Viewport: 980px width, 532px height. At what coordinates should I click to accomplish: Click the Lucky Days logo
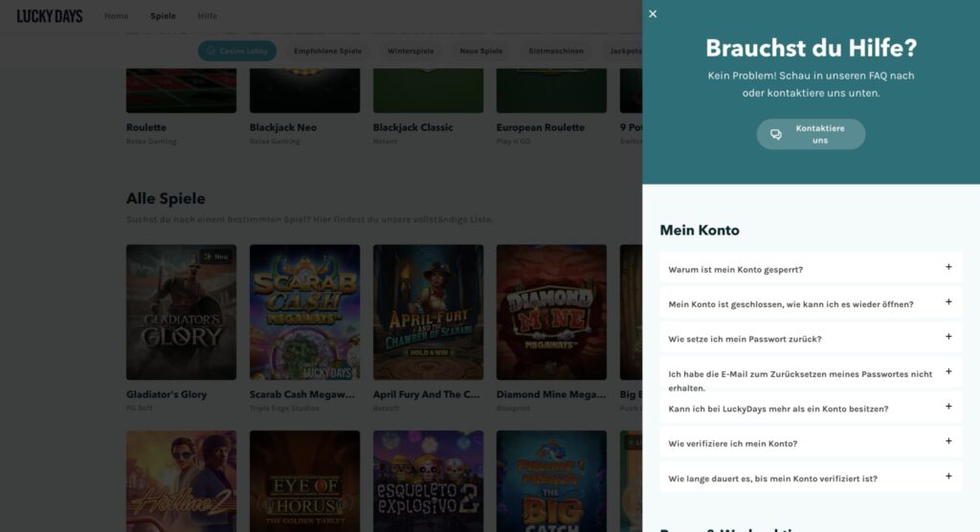pos(50,16)
